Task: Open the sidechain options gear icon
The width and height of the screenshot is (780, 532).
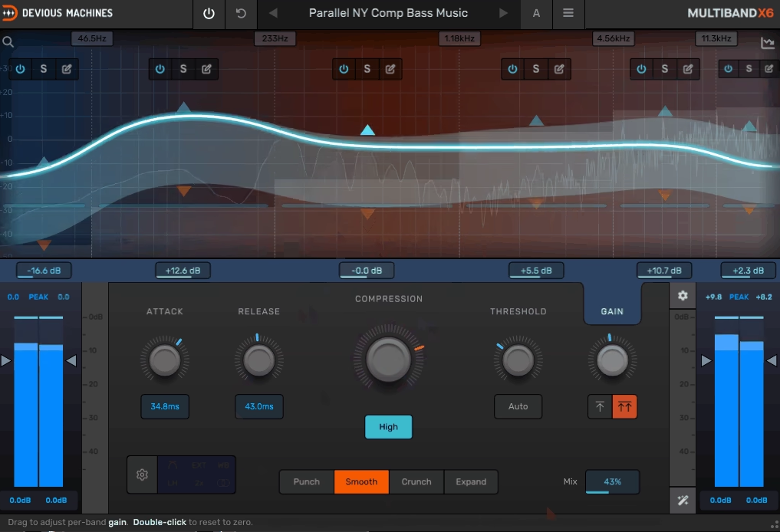Action: point(141,475)
